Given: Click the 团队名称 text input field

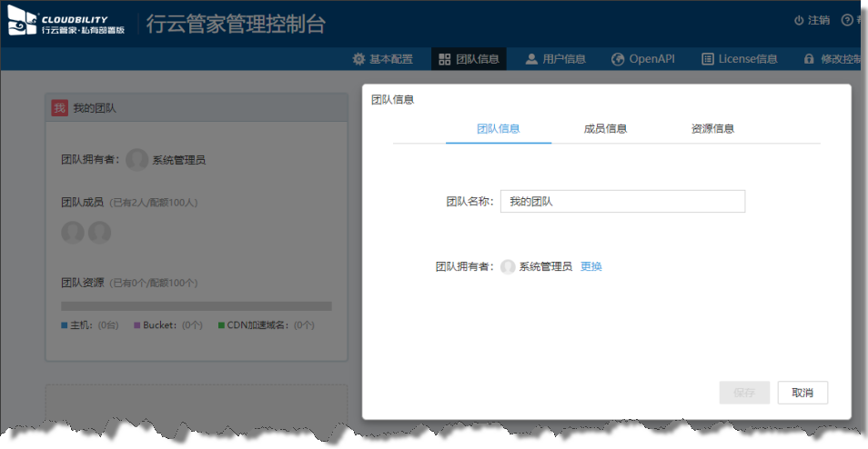Looking at the screenshot, I should [622, 202].
